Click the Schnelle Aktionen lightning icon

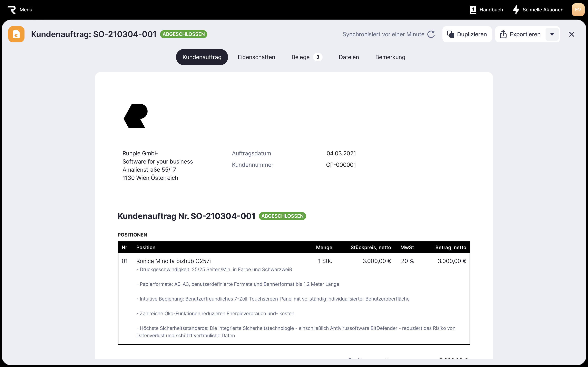(x=516, y=10)
